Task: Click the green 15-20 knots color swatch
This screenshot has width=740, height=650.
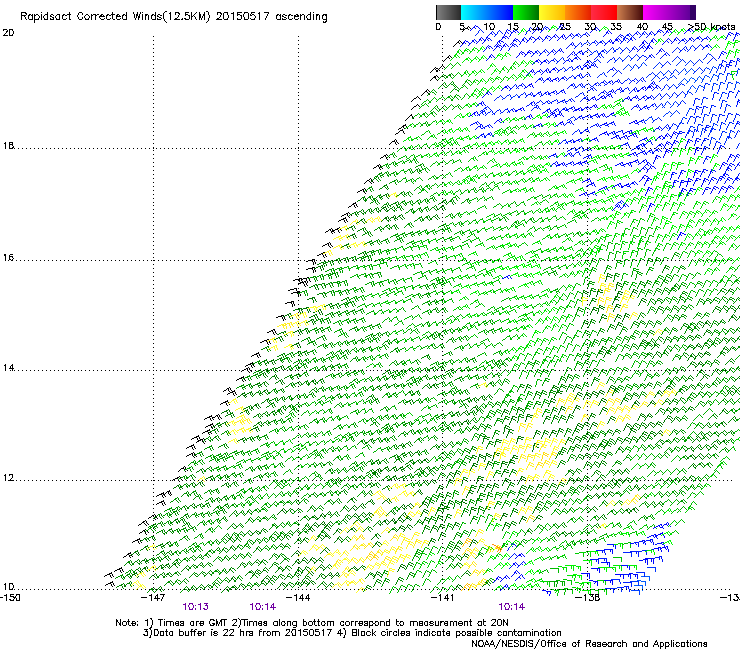Action: [526, 12]
